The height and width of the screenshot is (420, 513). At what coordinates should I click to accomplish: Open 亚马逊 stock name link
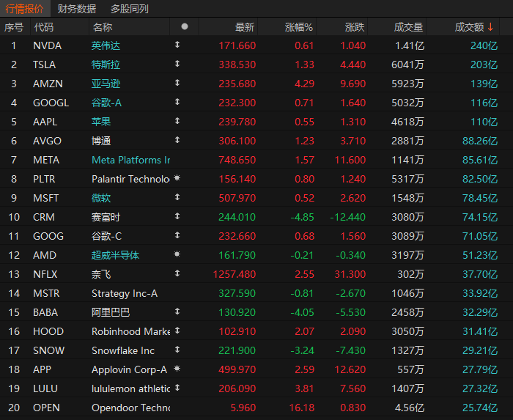[106, 84]
